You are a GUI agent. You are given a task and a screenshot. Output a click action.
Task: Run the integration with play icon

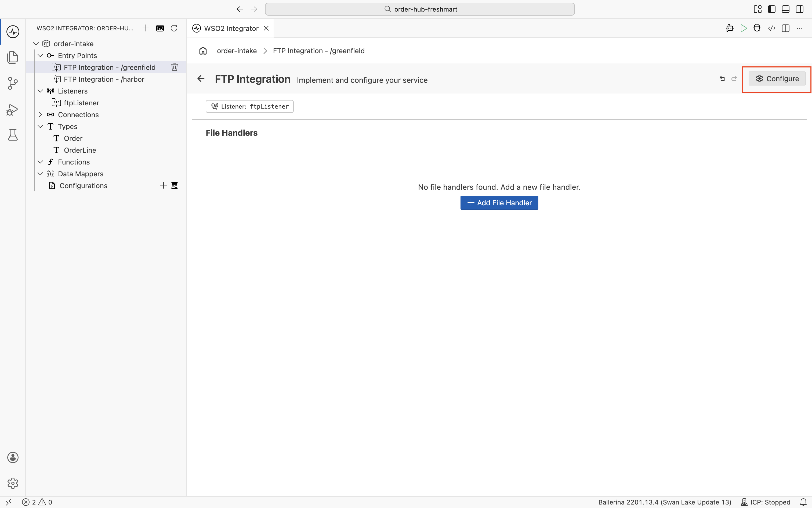744,28
